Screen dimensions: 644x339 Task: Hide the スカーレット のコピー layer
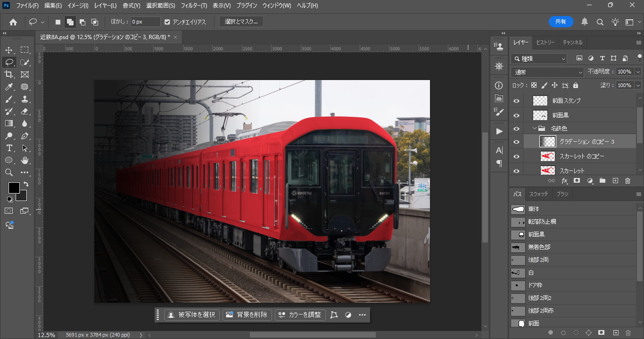(x=516, y=156)
